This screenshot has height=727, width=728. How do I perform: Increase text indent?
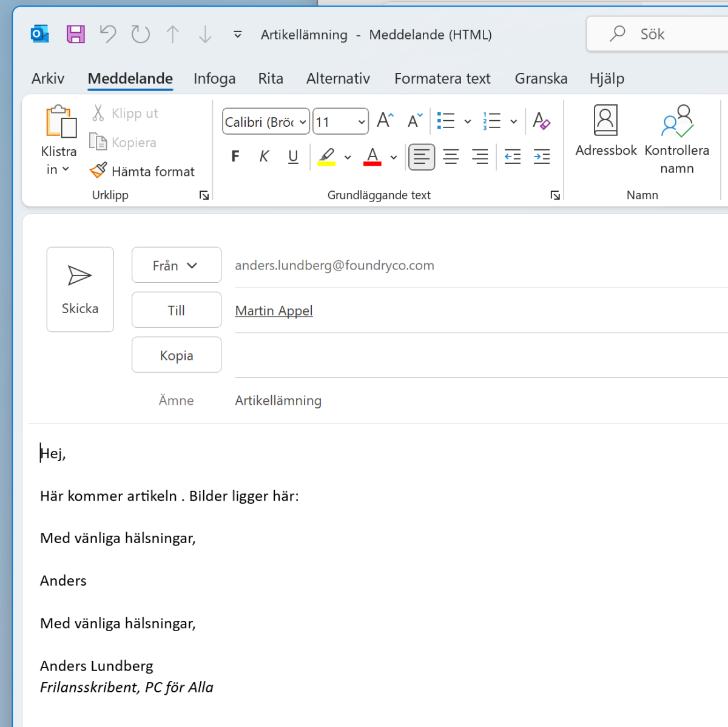pos(541,157)
